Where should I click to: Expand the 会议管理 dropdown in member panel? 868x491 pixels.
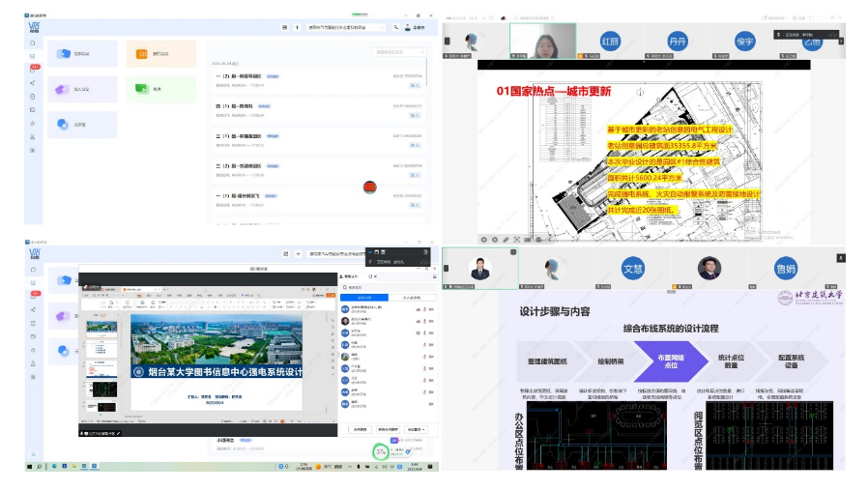tap(417, 428)
